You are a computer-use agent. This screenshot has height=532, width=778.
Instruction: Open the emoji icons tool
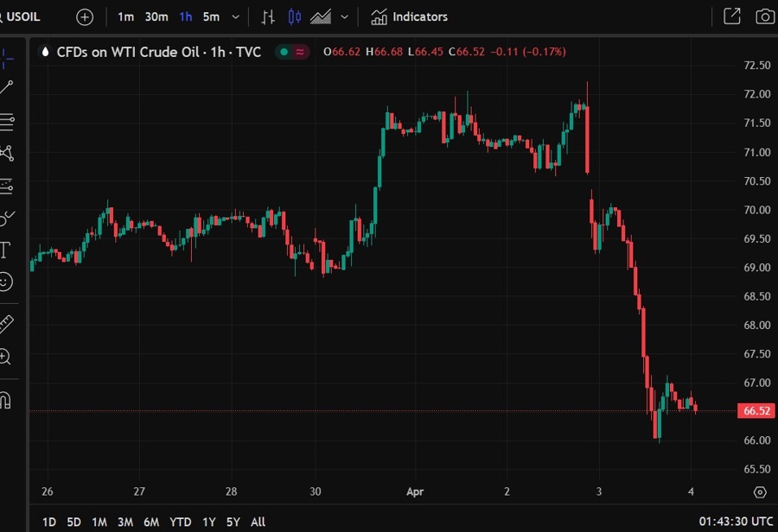tap(6, 282)
